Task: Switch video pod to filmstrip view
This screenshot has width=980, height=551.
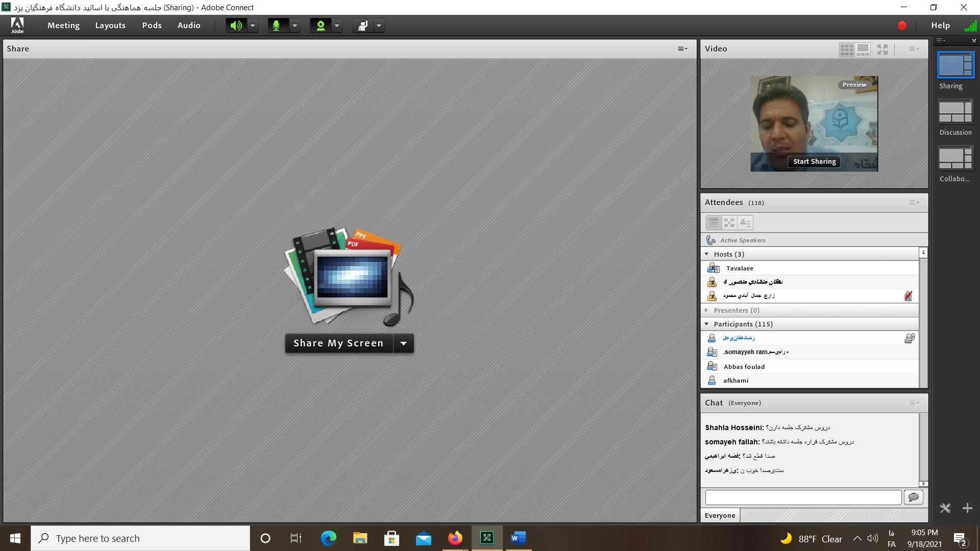Action: click(x=863, y=49)
